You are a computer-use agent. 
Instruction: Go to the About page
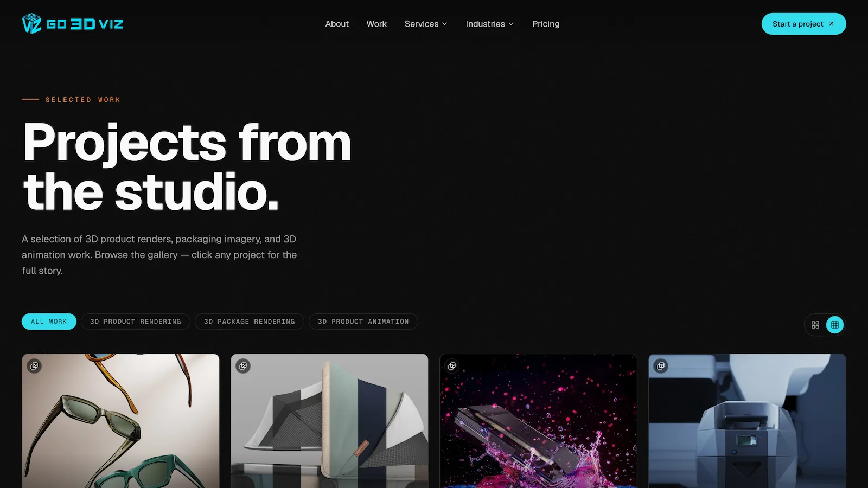tap(337, 24)
